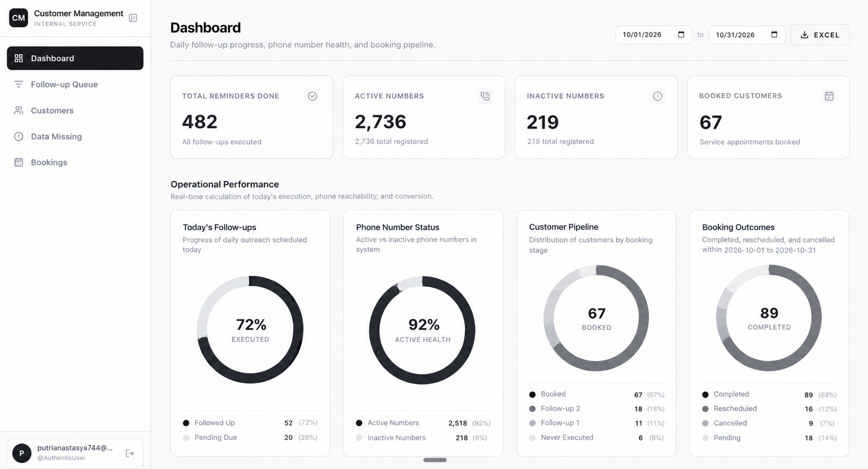Open the Data Missing page
Screen dimensions: 868x469
(x=75, y=136)
